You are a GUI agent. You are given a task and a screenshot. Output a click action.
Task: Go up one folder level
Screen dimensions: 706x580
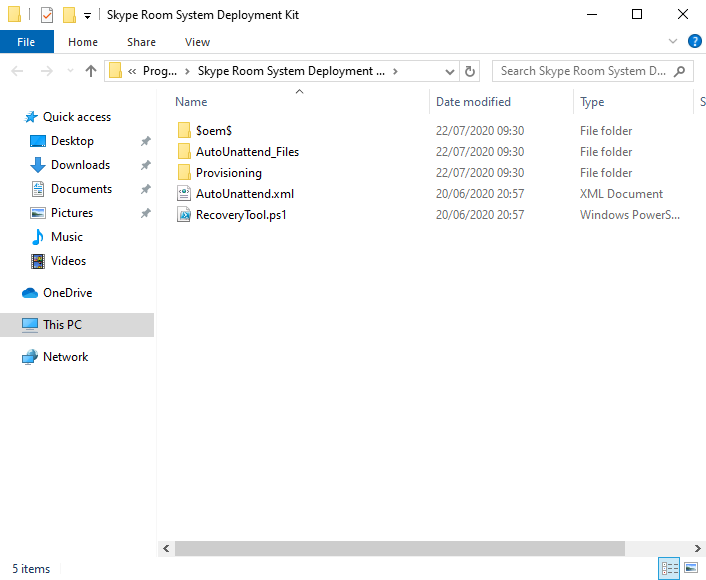[91, 71]
